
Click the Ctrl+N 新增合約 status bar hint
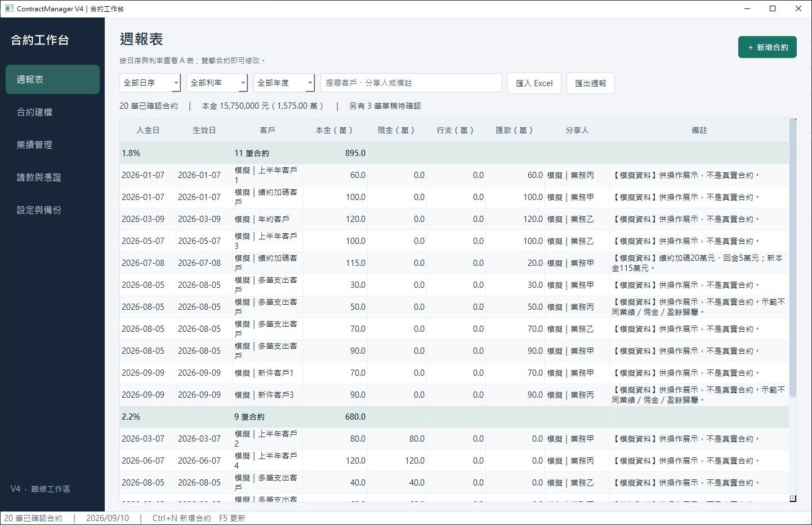coord(182,518)
